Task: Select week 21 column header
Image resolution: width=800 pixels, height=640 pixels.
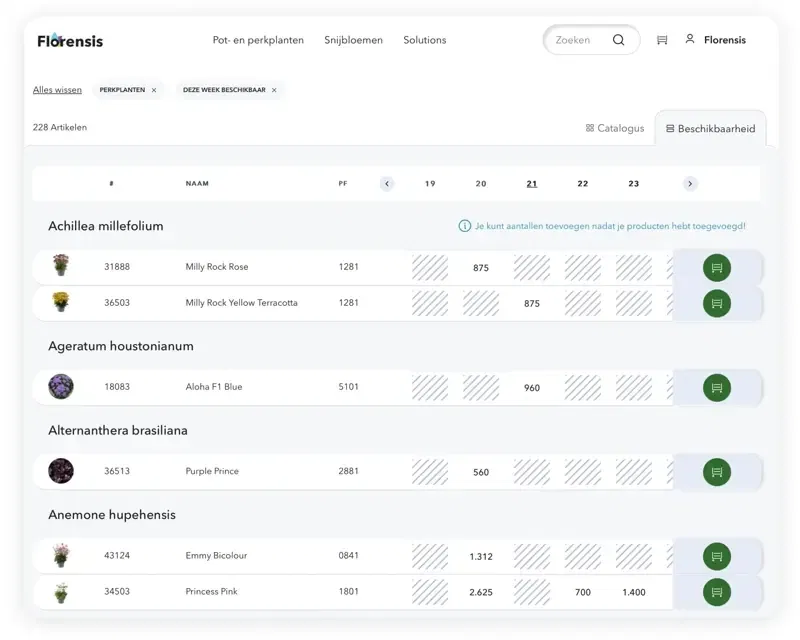Action: pos(532,184)
